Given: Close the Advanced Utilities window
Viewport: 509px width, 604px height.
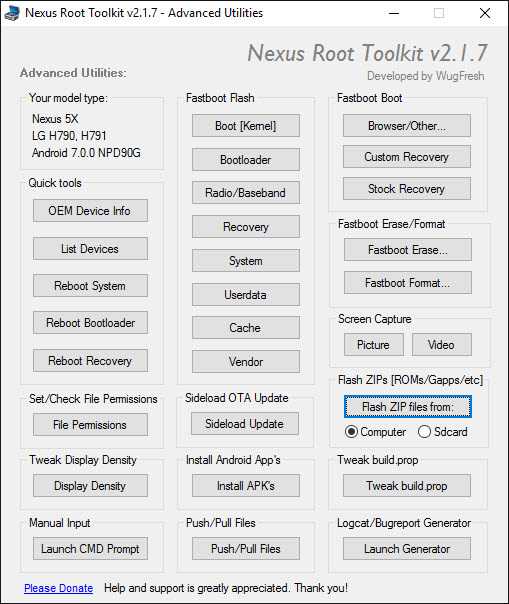Looking at the screenshot, I should [x=485, y=13].
